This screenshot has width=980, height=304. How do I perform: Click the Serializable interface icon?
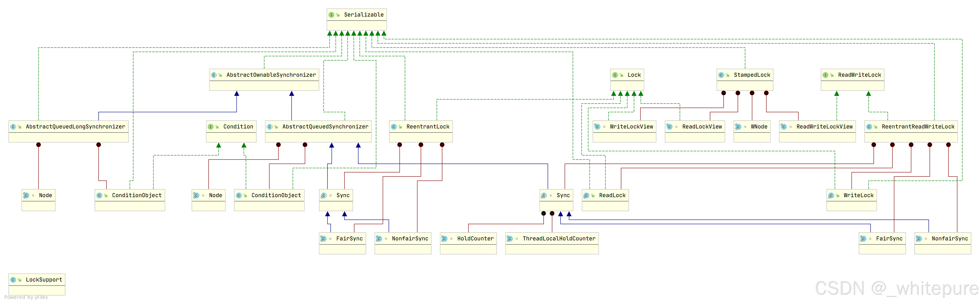click(331, 15)
